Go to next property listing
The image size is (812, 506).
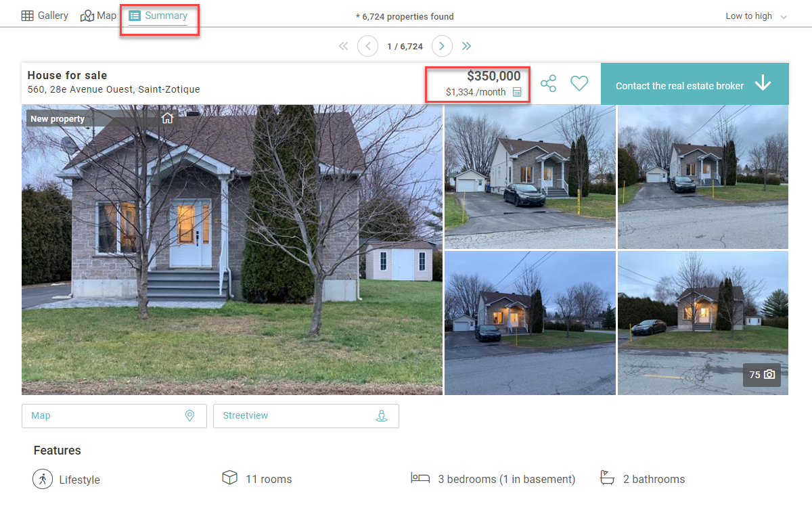[x=442, y=46]
